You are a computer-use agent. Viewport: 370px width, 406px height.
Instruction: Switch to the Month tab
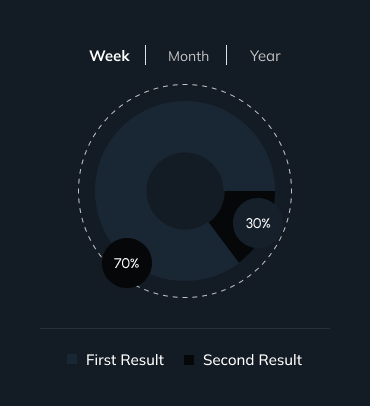188,56
